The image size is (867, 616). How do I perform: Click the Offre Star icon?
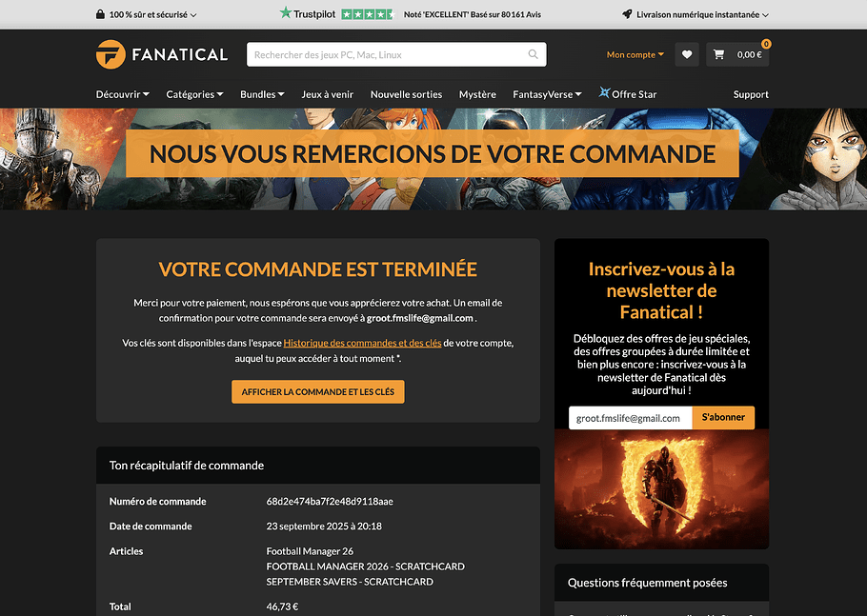(604, 92)
